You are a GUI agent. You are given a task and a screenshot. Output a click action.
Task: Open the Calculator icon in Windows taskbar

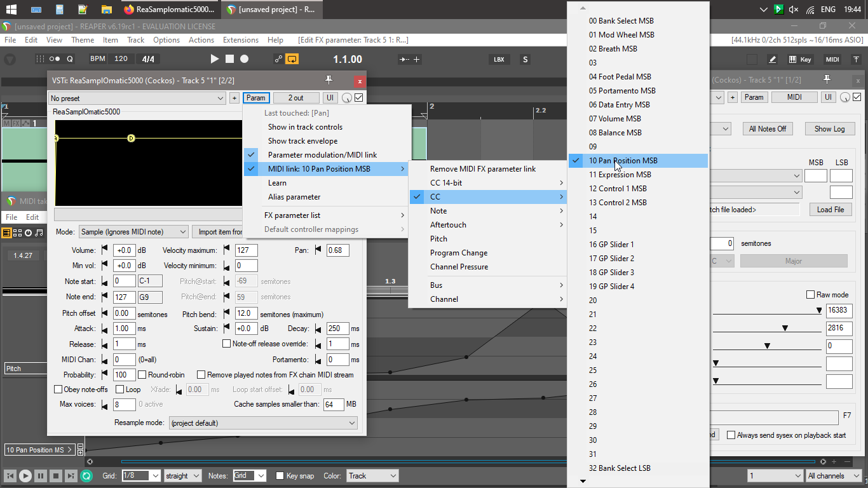click(x=59, y=10)
